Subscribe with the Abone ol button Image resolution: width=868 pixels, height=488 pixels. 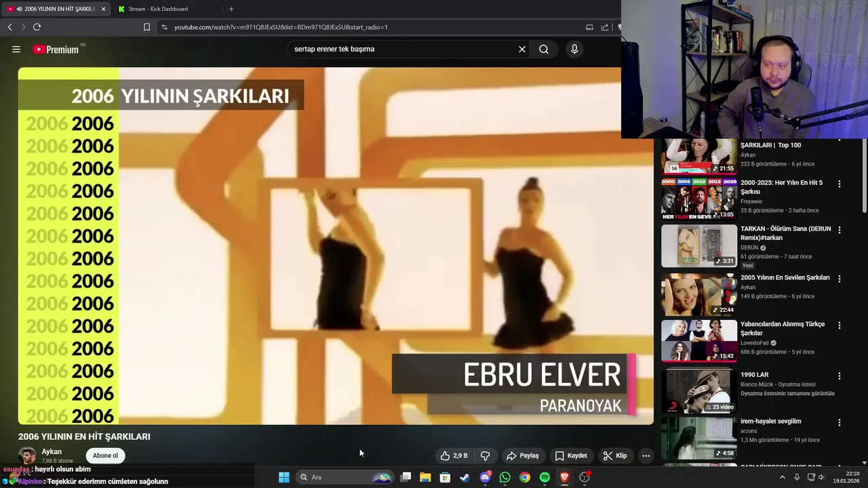(105, 455)
